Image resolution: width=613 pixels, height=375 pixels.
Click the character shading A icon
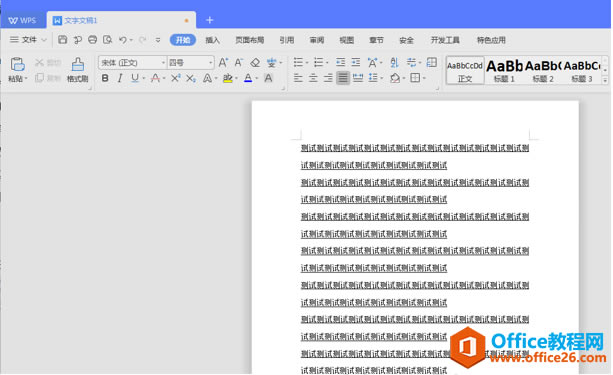(268, 78)
